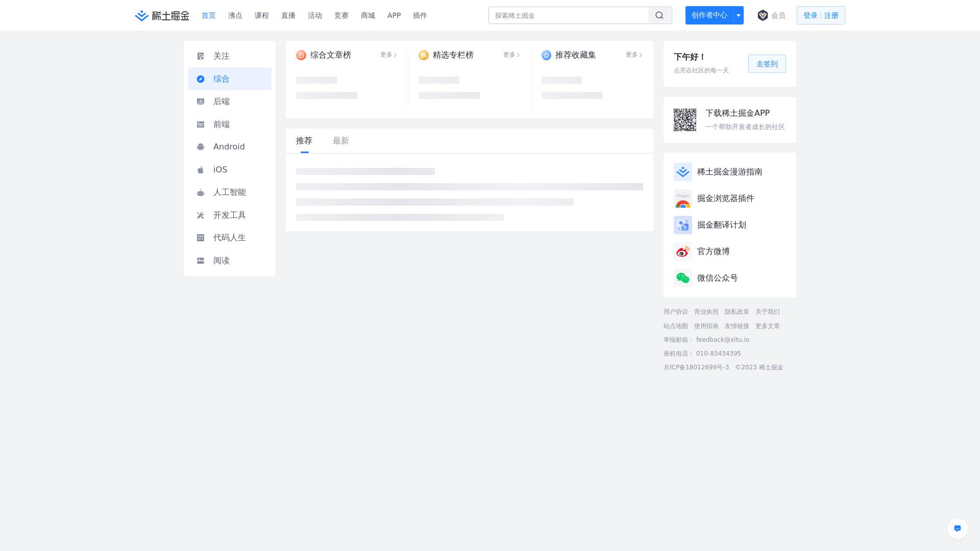The width and height of the screenshot is (980, 551).
Task: Click the Weibo icon
Action: click(x=683, y=252)
